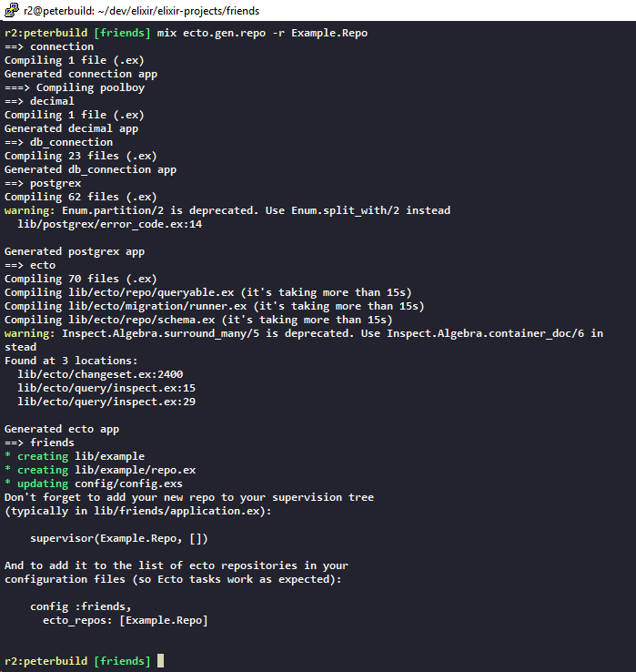The height and width of the screenshot is (672, 636).
Task: Click the window title bar text
Action: (x=141, y=11)
